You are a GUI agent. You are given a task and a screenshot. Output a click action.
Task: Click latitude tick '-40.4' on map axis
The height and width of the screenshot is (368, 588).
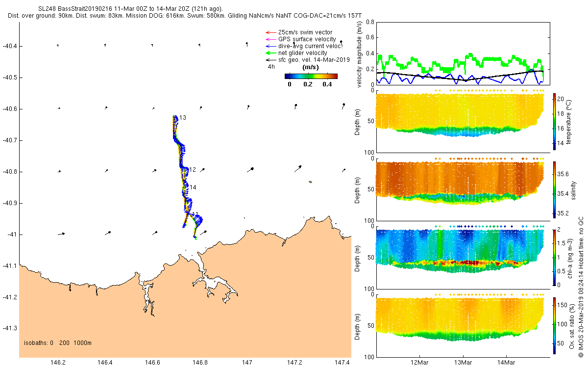click(x=10, y=46)
